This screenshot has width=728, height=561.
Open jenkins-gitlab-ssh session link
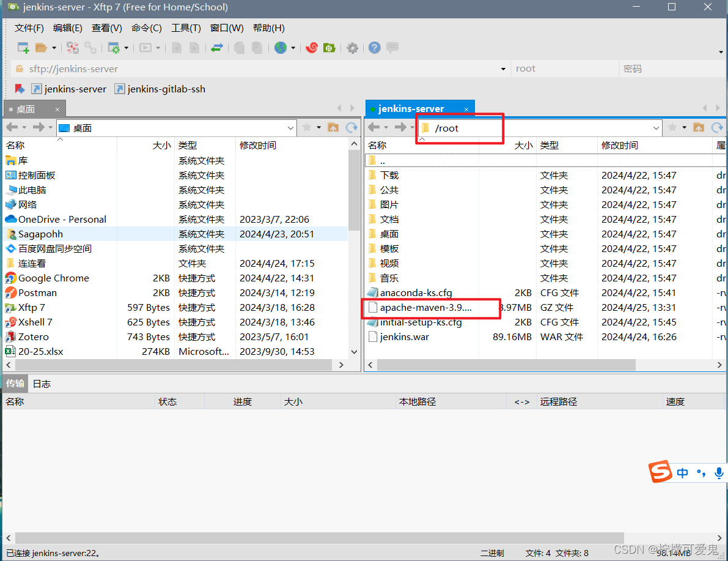tap(160, 89)
